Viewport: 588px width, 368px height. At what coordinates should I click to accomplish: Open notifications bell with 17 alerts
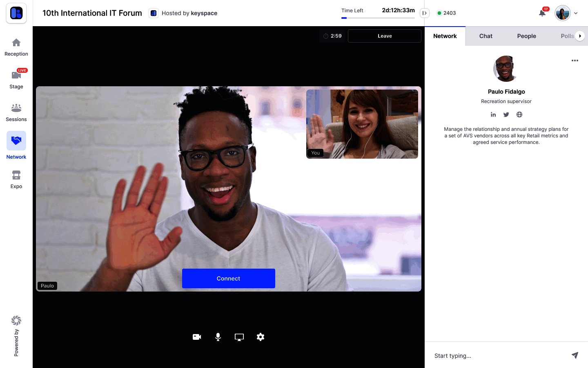(x=542, y=13)
